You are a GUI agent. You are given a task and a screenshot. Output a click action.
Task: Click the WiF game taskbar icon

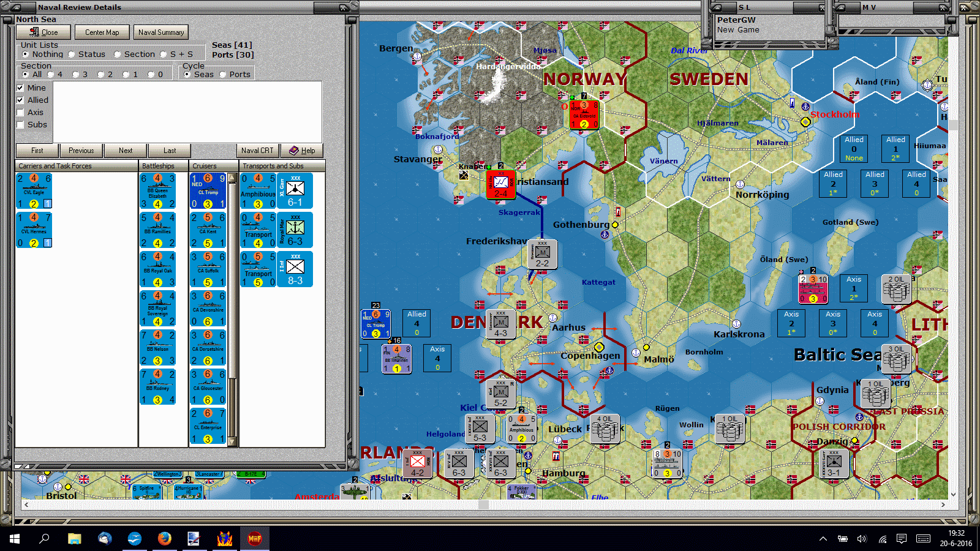pyautogui.click(x=254, y=539)
